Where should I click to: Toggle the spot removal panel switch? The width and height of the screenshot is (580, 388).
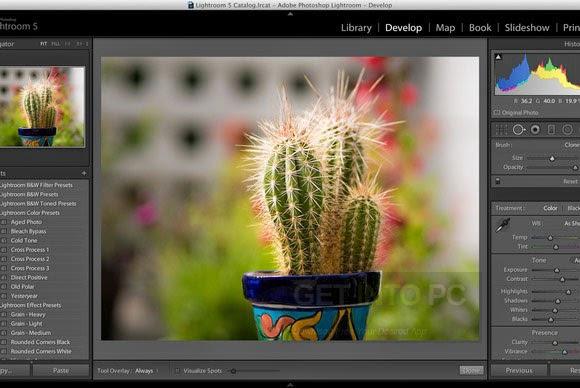point(498,181)
